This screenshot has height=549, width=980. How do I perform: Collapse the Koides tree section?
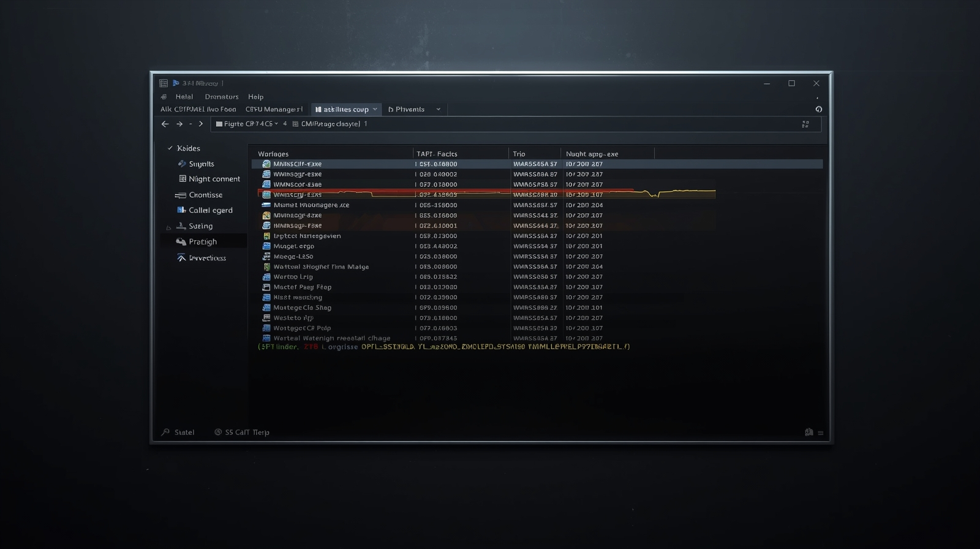[x=170, y=148]
